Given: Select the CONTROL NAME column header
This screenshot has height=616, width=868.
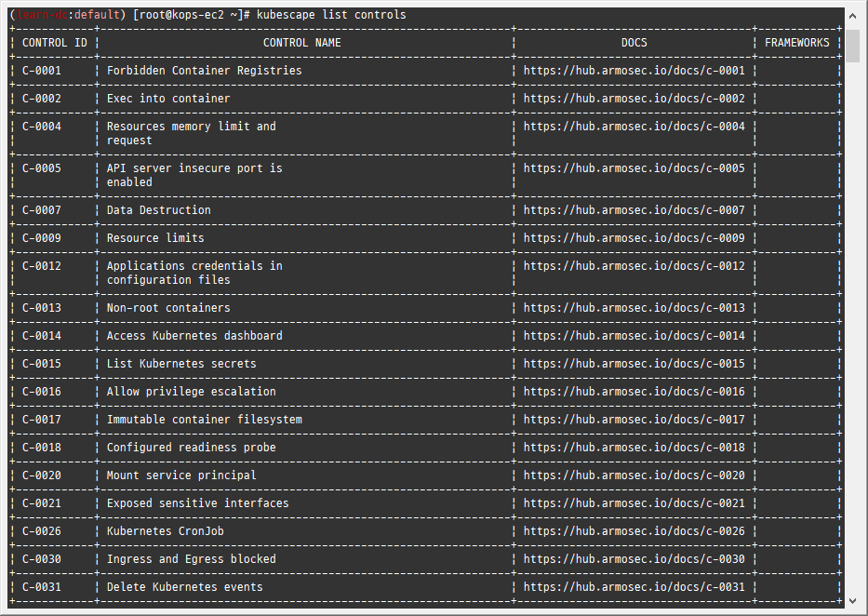Looking at the screenshot, I should [x=301, y=42].
